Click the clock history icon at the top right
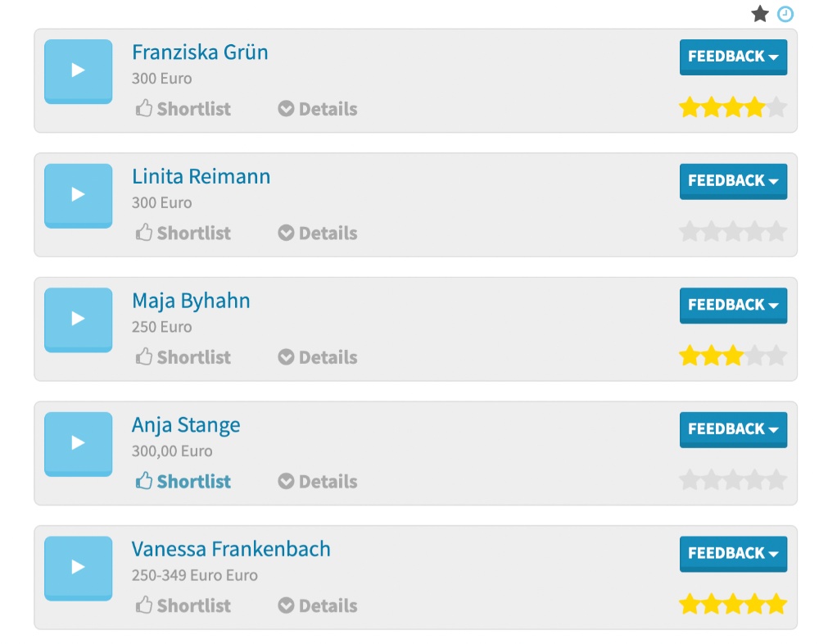 [785, 14]
